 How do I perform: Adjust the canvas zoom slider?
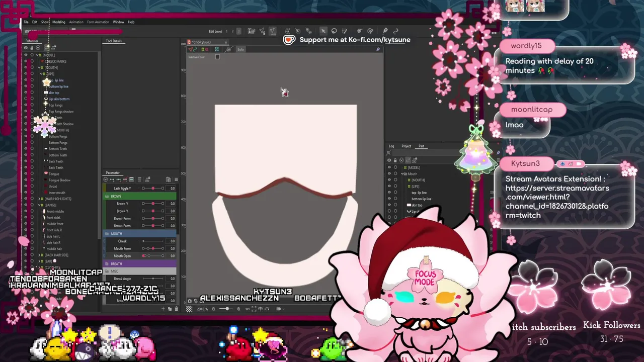[226, 309]
